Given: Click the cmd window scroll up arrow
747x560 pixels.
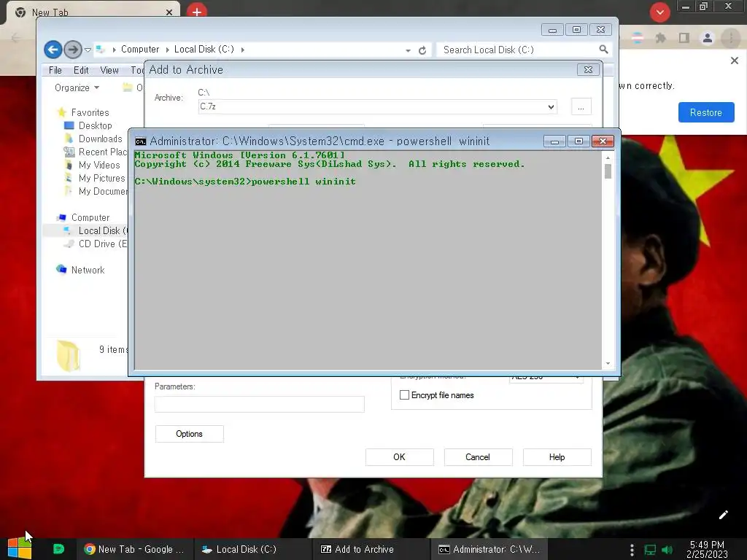Looking at the screenshot, I should [608, 157].
